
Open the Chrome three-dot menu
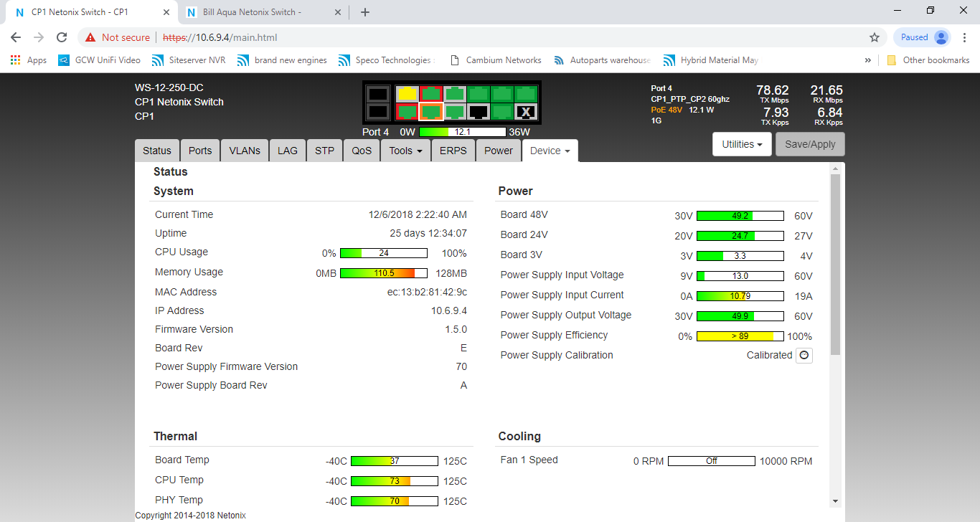964,37
